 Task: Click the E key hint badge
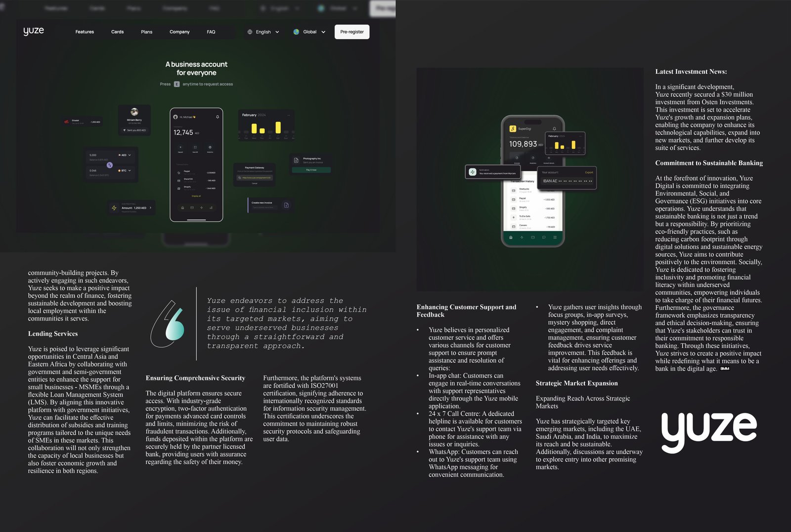[176, 84]
